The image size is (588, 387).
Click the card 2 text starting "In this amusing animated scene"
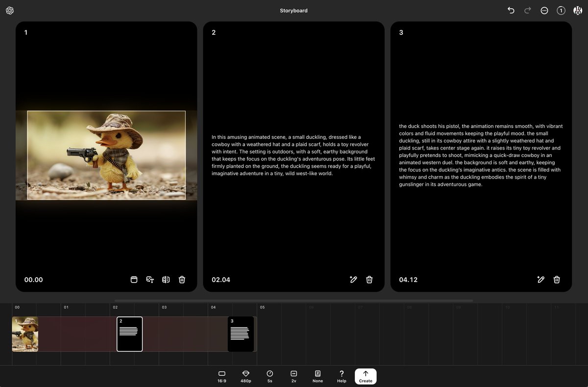coord(294,155)
